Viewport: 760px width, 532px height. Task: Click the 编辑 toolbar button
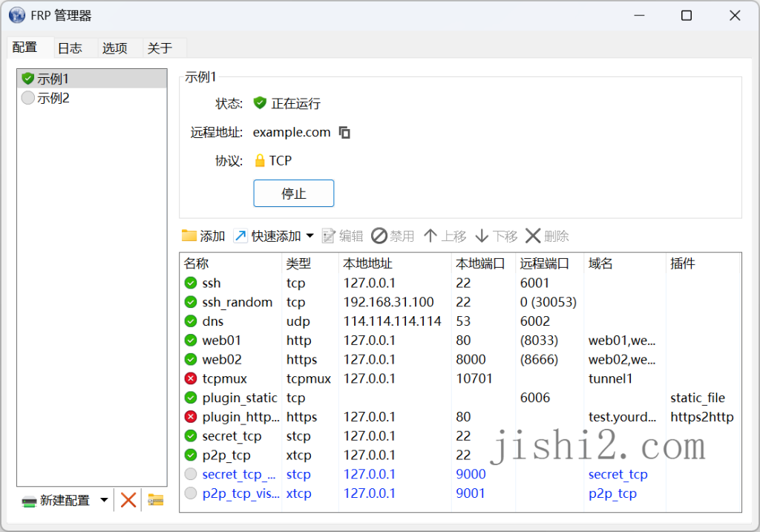click(x=343, y=236)
